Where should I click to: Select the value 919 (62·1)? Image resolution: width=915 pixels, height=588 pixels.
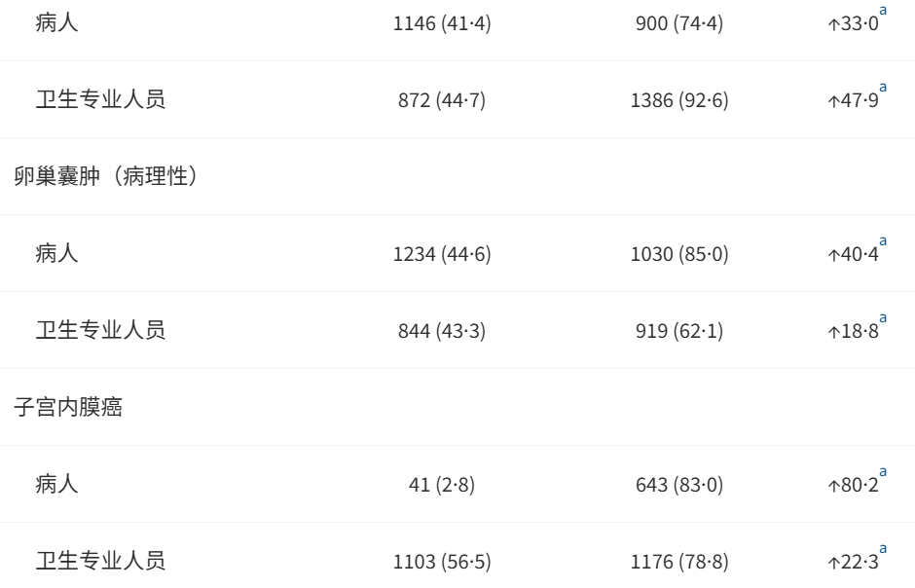(x=679, y=331)
